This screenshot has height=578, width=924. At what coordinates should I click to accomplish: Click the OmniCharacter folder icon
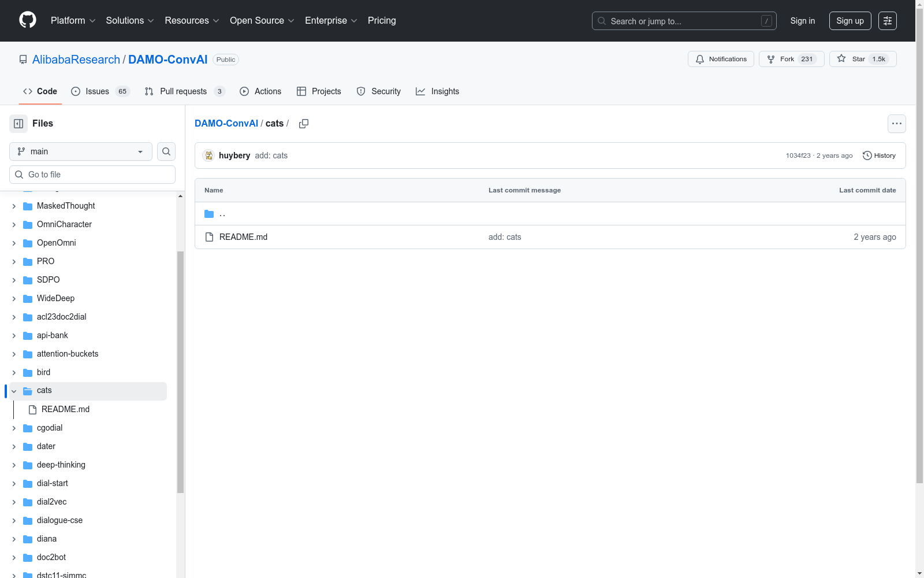(28, 224)
